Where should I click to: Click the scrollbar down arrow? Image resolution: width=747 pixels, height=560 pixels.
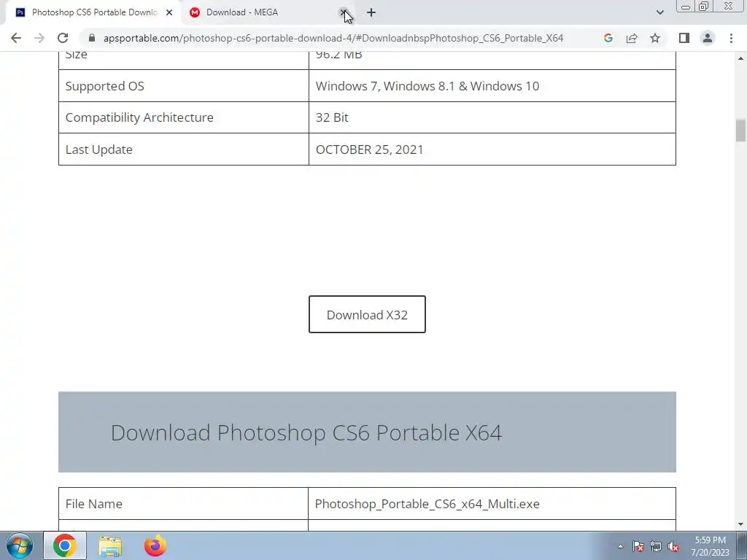[x=741, y=524]
